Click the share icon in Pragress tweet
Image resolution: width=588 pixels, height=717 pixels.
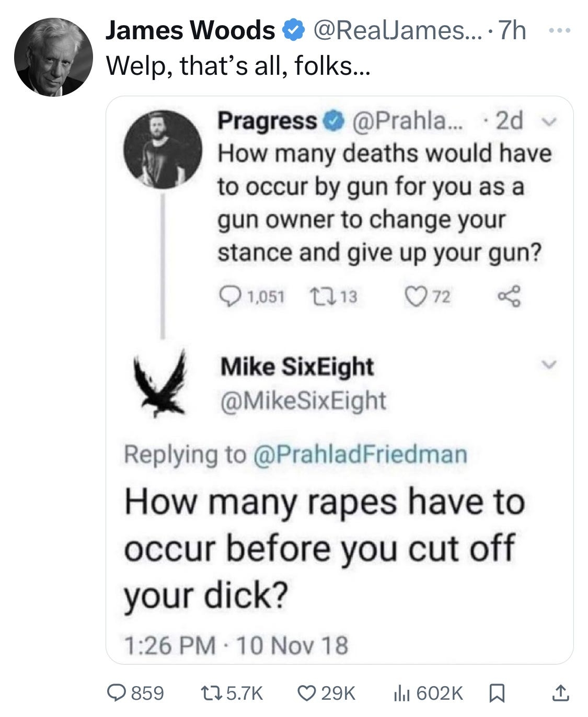click(509, 297)
